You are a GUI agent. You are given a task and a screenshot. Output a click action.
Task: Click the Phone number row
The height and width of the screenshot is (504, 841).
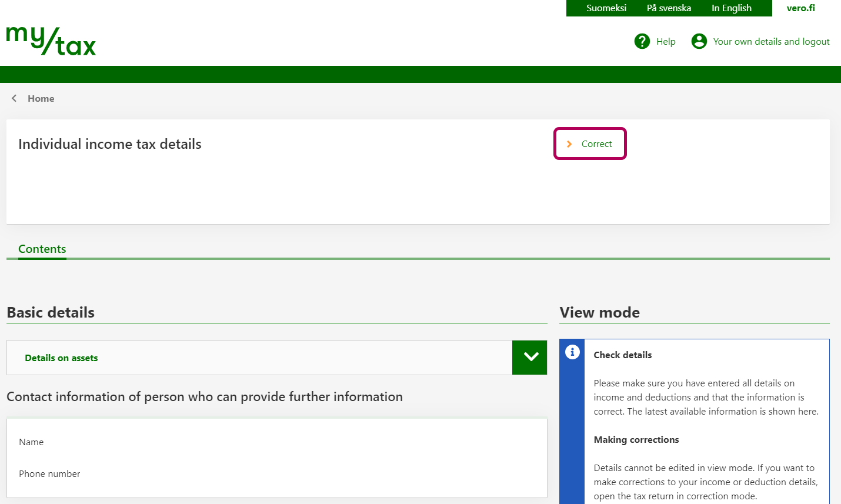[49, 473]
